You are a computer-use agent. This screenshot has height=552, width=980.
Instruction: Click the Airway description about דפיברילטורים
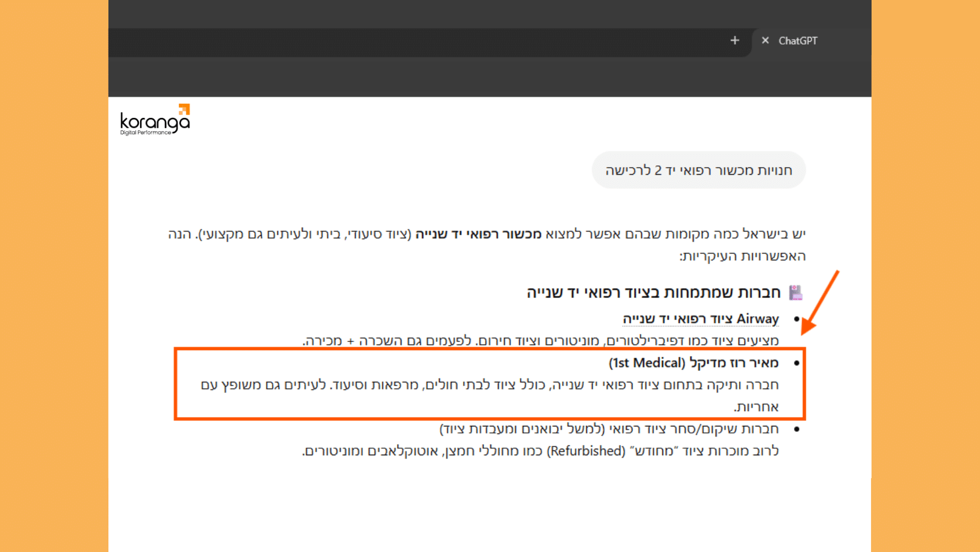pos(540,341)
